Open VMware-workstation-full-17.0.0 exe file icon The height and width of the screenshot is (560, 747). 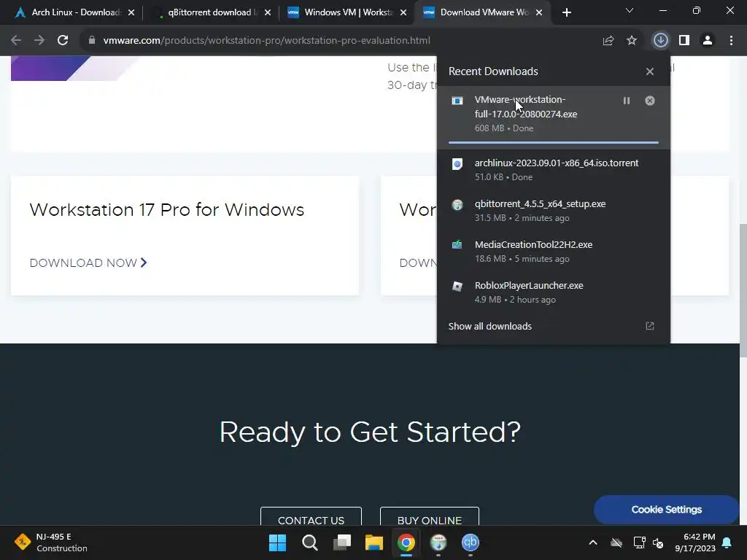(x=457, y=101)
